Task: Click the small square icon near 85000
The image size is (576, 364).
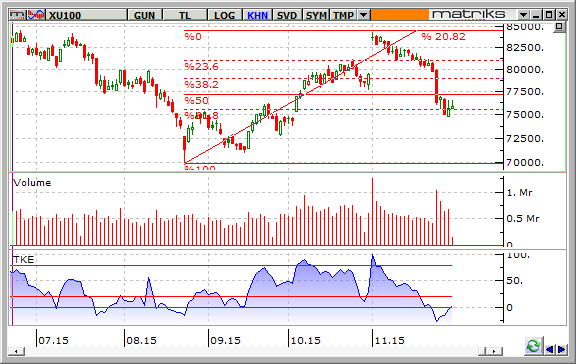Action: [x=559, y=27]
